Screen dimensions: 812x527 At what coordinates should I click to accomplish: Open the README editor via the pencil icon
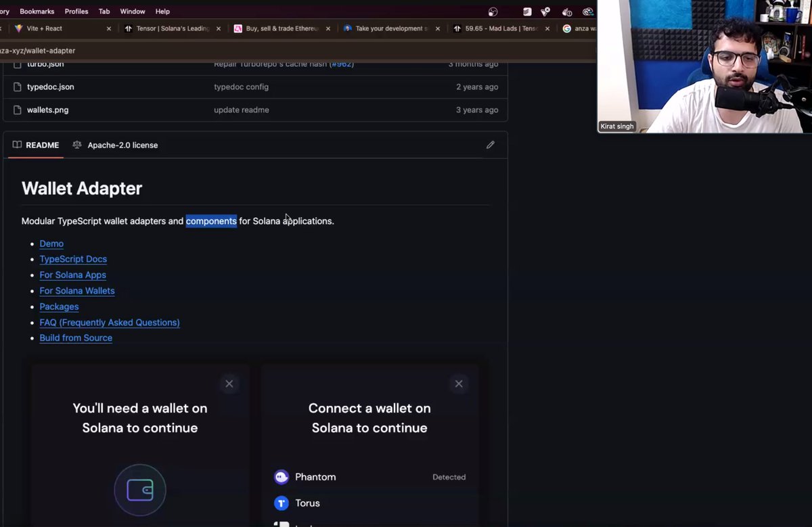point(491,145)
